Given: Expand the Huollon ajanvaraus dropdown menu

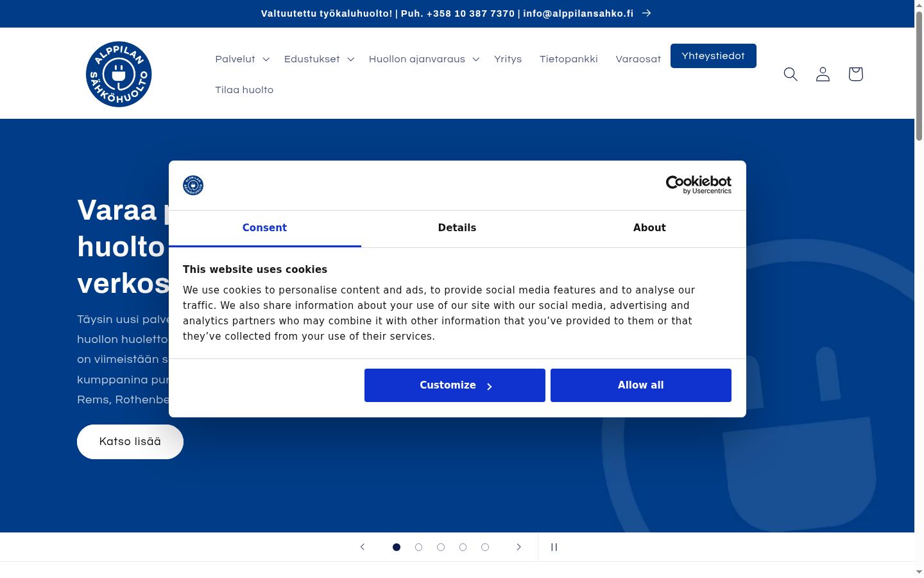Looking at the screenshot, I should [424, 59].
